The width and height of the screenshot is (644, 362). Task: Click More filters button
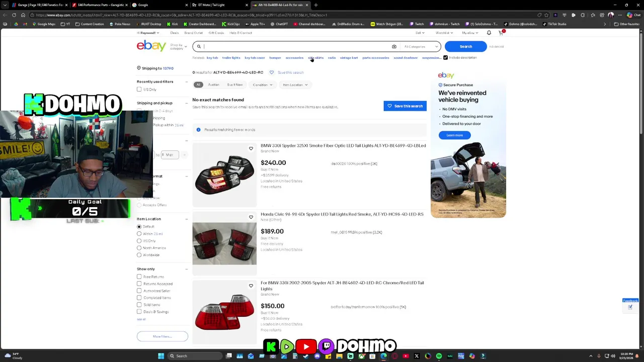(163, 336)
